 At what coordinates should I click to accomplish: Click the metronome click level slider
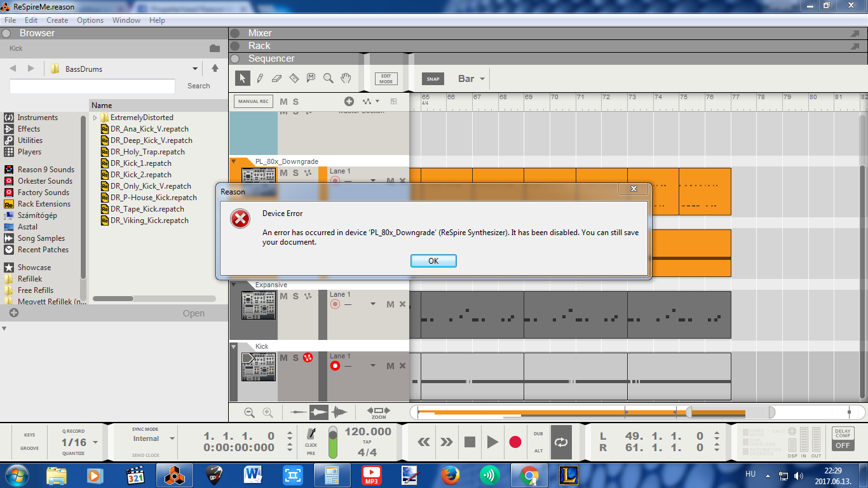click(x=333, y=442)
